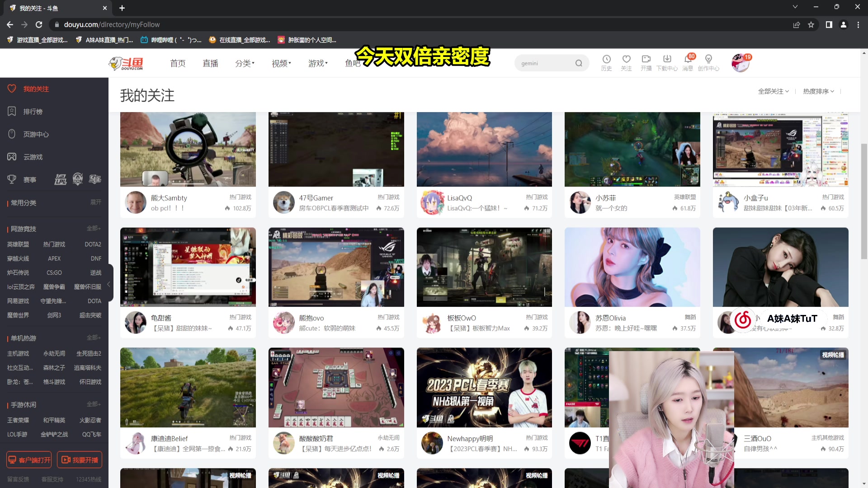
Task: Click the web game center sidebar icon
Action: (12, 134)
